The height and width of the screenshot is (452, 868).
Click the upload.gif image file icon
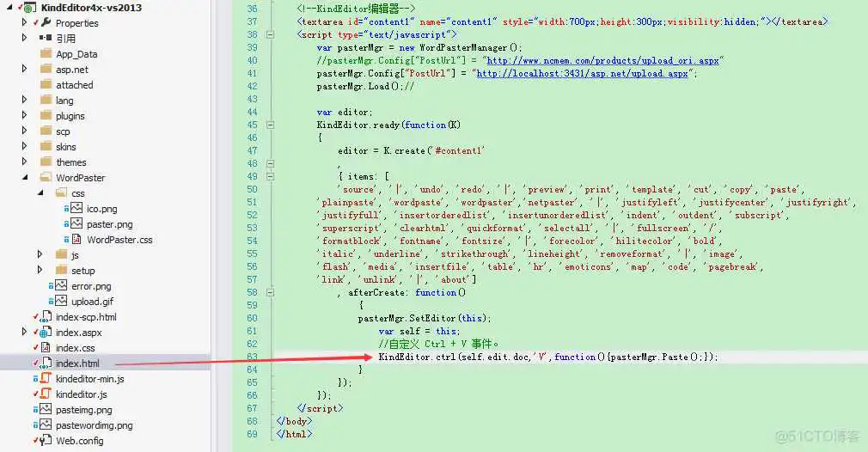[x=60, y=302]
